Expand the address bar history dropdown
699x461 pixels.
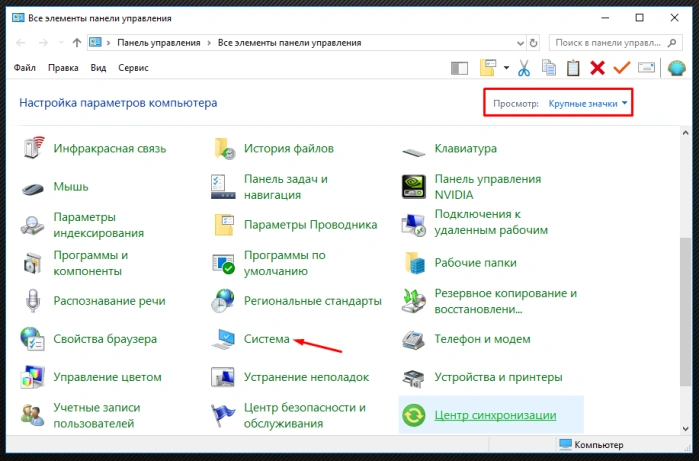(520, 43)
